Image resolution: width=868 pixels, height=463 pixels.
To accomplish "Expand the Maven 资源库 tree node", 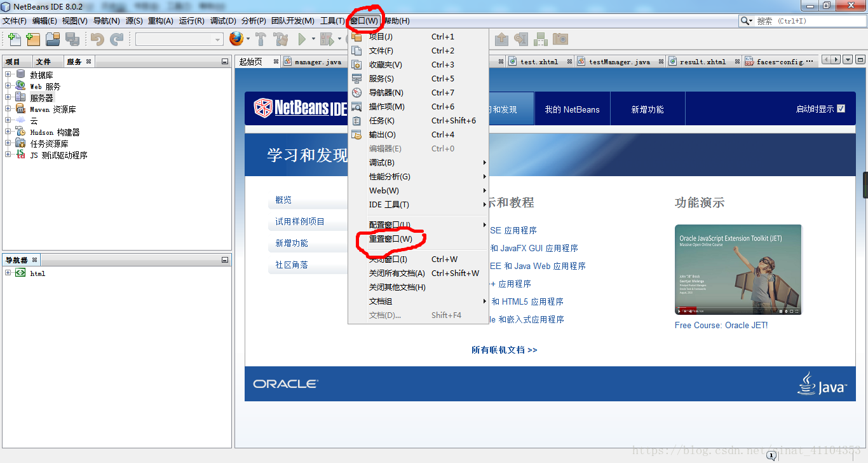I will pos(8,109).
